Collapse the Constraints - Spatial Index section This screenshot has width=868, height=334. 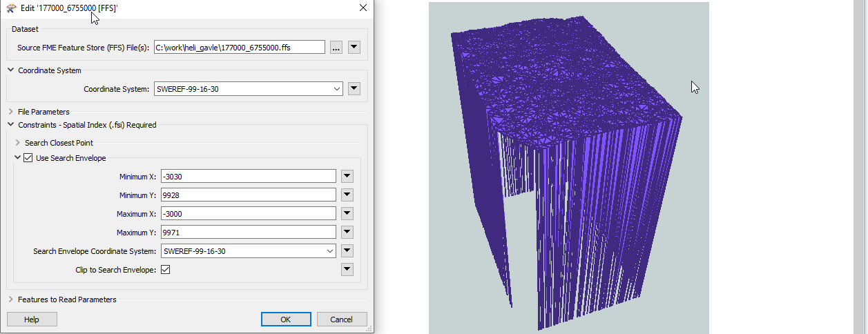[11, 125]
